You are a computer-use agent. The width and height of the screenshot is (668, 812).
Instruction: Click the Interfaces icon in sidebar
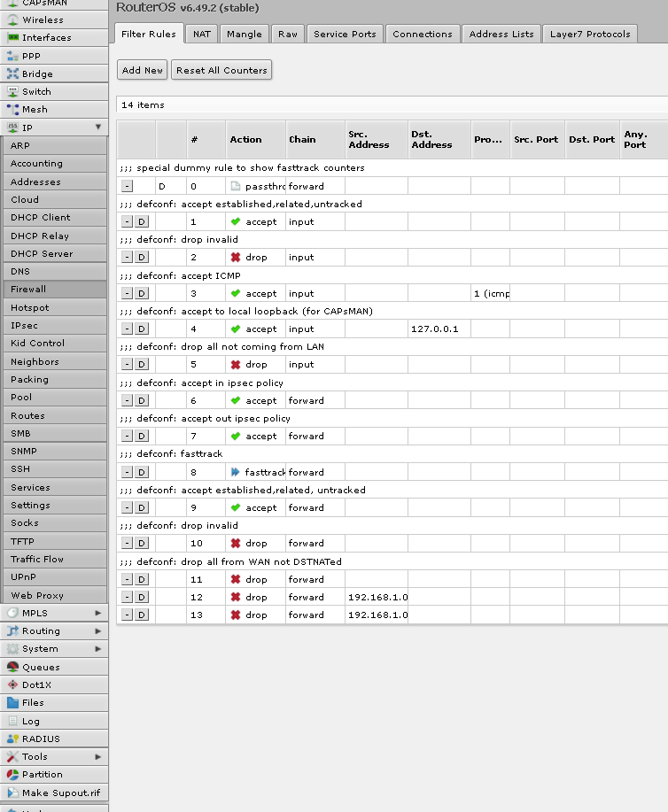(x=12, y=38)
